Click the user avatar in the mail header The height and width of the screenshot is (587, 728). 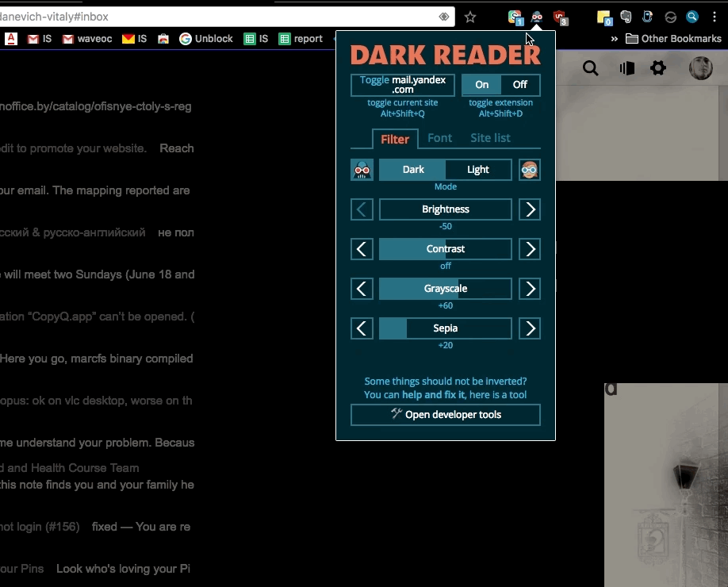(x=700, y=68)
